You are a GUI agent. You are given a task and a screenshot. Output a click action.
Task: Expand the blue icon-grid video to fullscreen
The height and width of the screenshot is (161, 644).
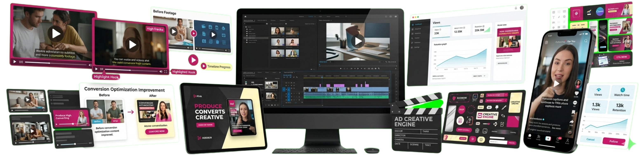tap(229, 51)
